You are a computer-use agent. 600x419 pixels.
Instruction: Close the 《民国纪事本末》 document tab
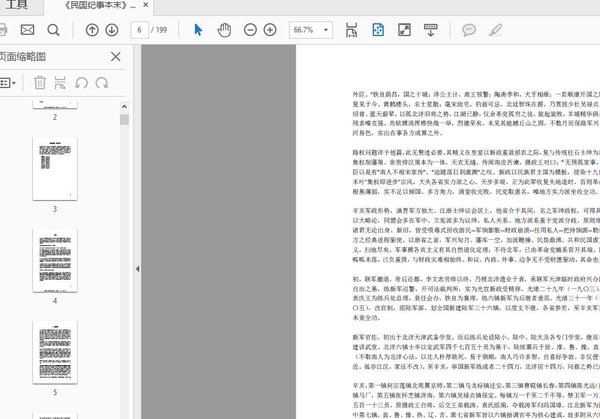(x=146, y=5)
